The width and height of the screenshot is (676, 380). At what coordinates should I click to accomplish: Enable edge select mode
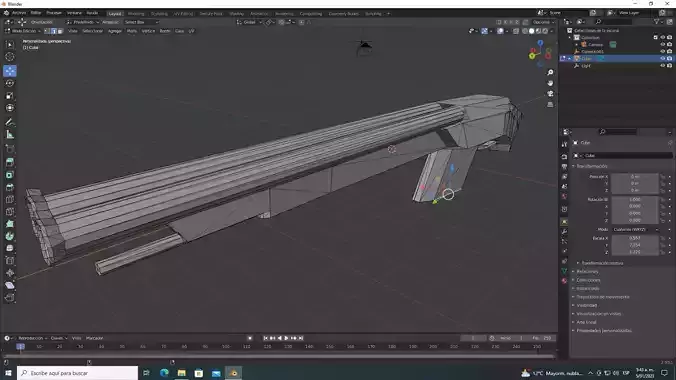click(54, 31)
